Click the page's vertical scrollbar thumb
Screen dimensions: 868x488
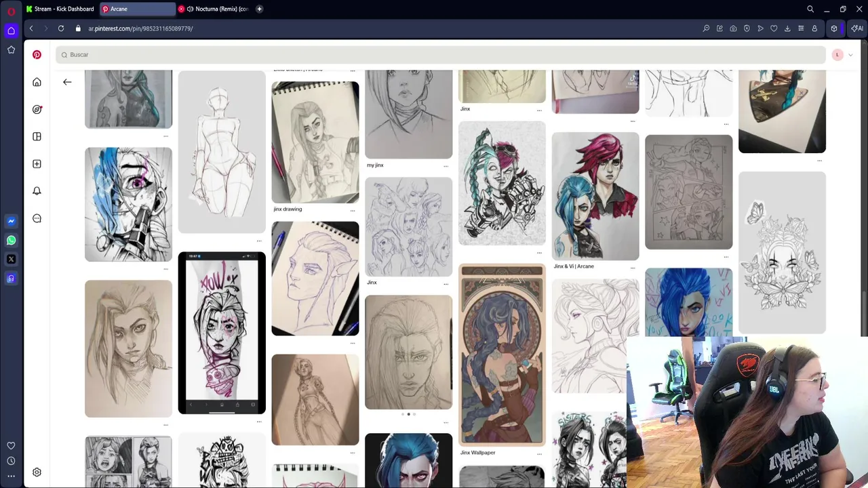pyautogui.click(x=864, y=313)
